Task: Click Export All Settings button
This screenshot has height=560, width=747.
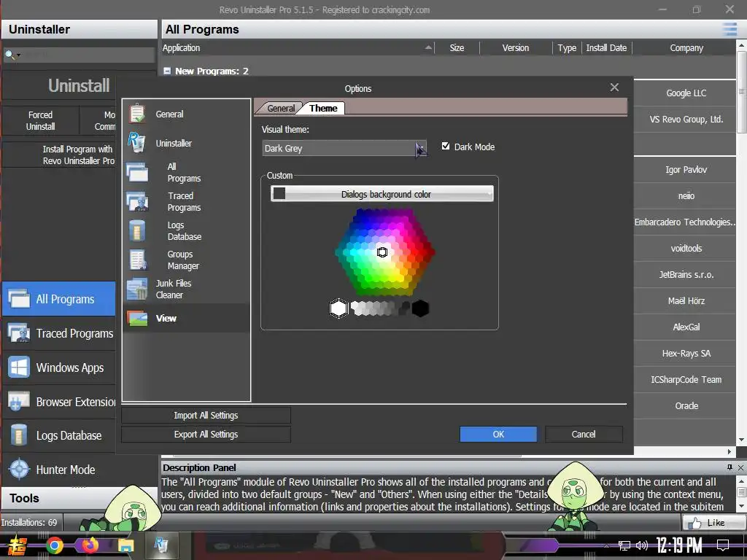Action: click(206, 435)
